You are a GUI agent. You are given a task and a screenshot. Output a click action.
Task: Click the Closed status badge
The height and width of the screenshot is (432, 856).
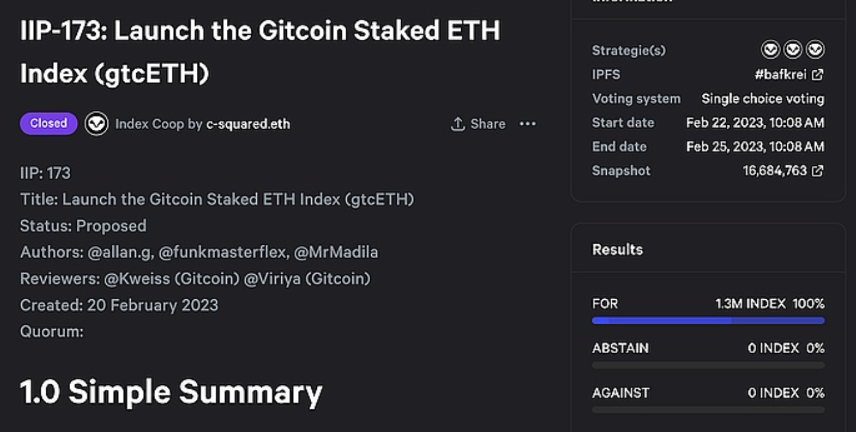[x=48, y=124]
